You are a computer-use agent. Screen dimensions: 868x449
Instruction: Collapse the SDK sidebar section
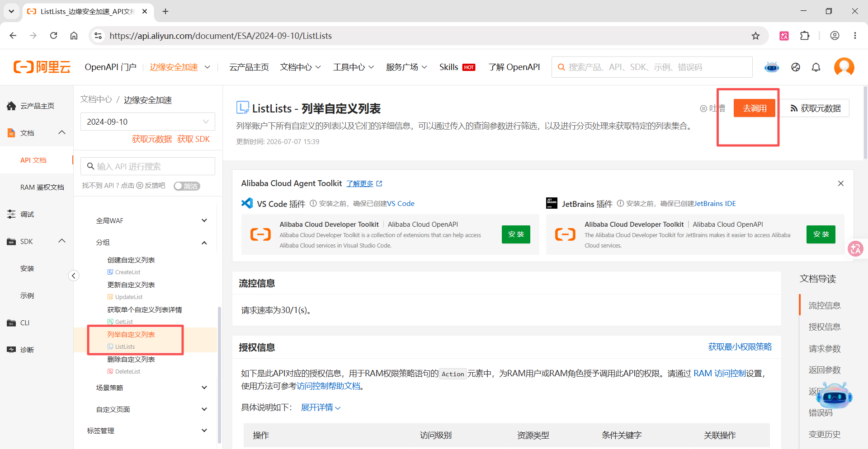pyautogui.click(x=62, y=241)
